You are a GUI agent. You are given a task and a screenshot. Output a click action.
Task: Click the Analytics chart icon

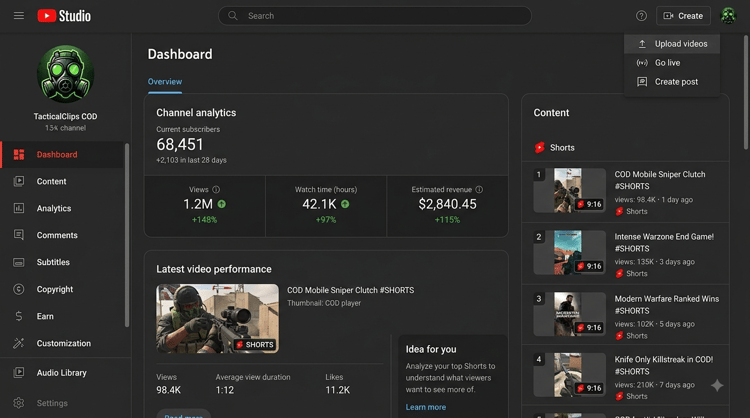coord(19,208)
